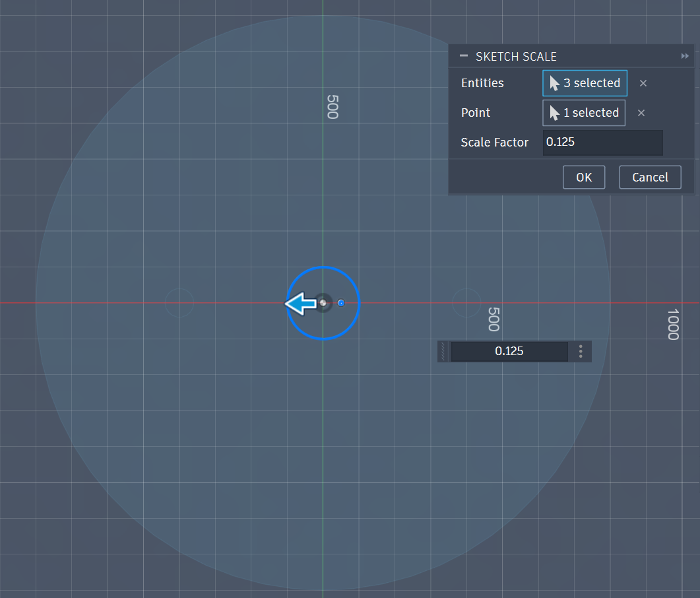This screenshot has height=598, width=700.
Task: Clear the Point selection with its X
Action: [641, 113]
